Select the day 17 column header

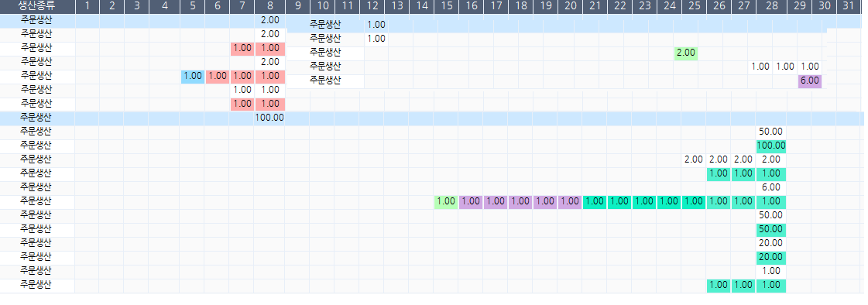(496, 7)
